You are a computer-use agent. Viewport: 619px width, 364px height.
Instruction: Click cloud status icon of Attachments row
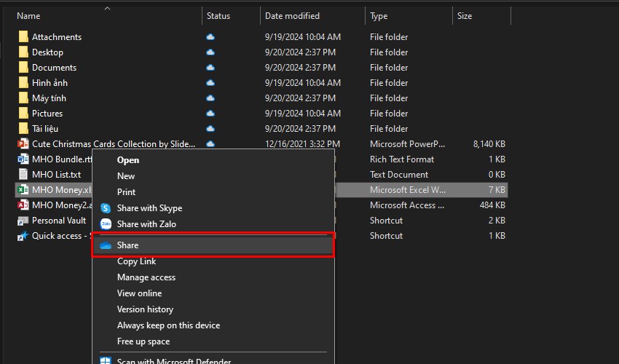[x=210, y=36]
